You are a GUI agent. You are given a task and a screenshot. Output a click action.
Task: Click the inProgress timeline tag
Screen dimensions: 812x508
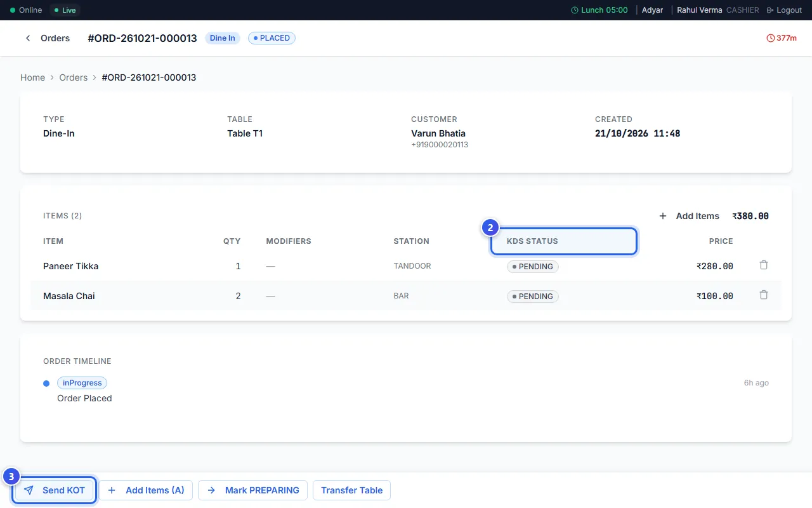(x=82, y=383)
